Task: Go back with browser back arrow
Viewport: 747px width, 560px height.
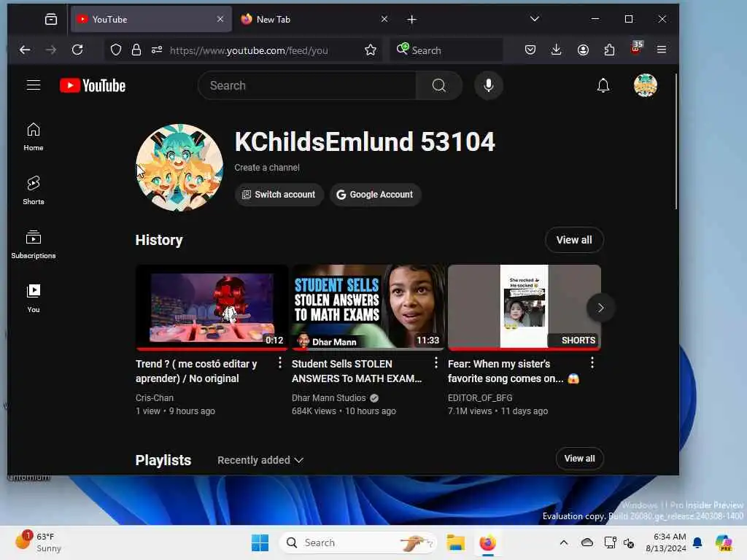Action: pyautogui.click(x=25, y=50)
